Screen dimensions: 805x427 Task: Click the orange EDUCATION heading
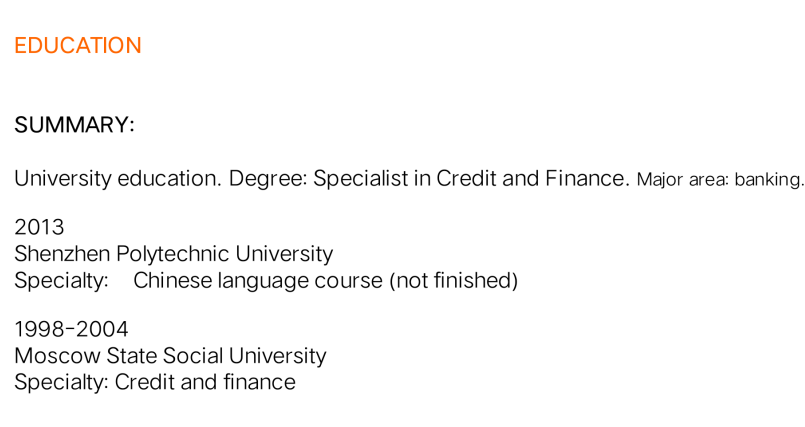pos(77,46)
